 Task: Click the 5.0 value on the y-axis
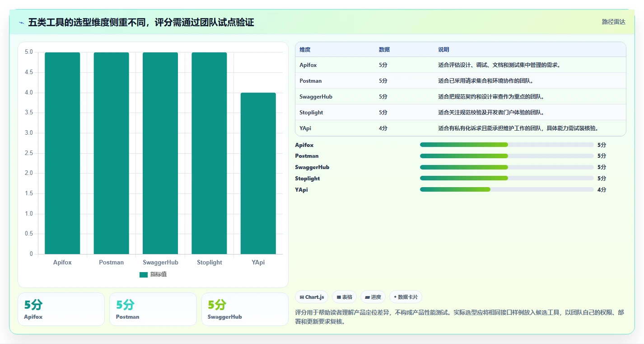click(28, 52)
